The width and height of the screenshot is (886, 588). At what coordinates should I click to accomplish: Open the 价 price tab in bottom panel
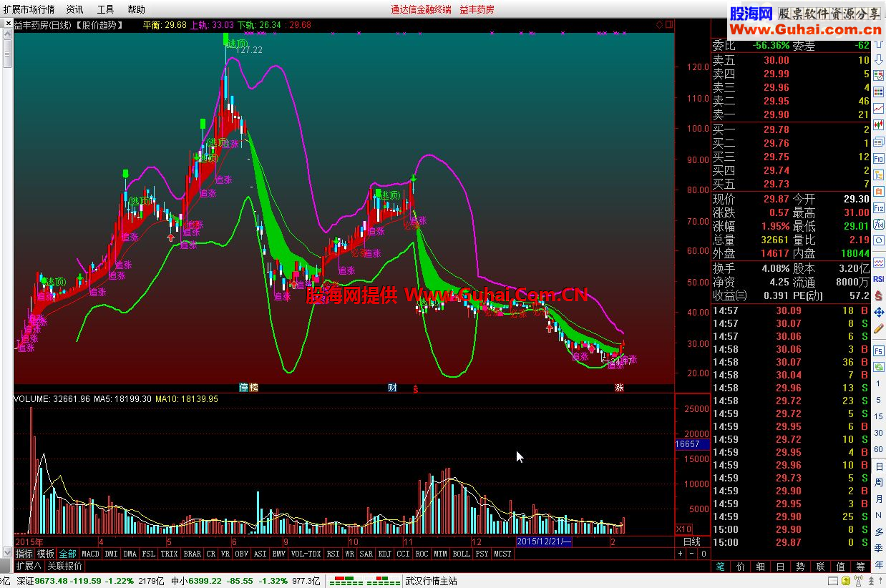click(x=741, y=567)
